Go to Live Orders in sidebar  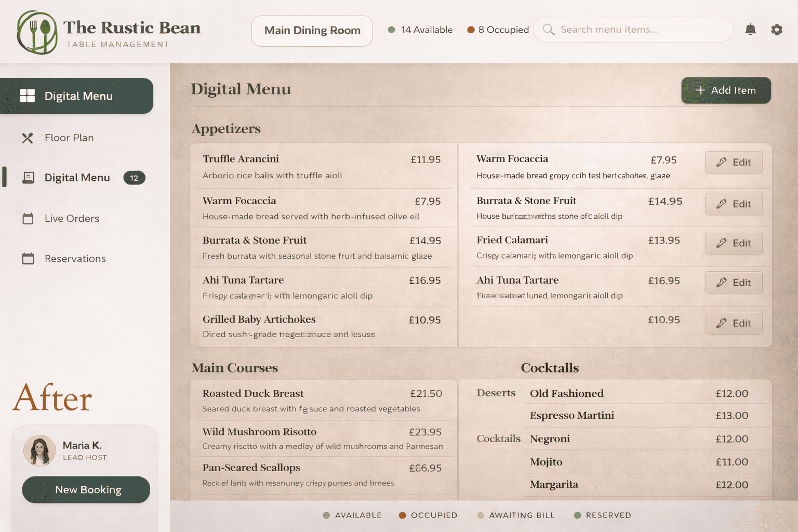point(72,219)
